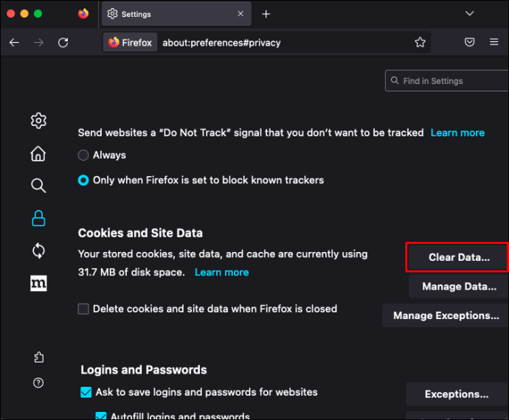
Task: Open Extensions & Themes puzzle icon
Action: click(38, 357)
